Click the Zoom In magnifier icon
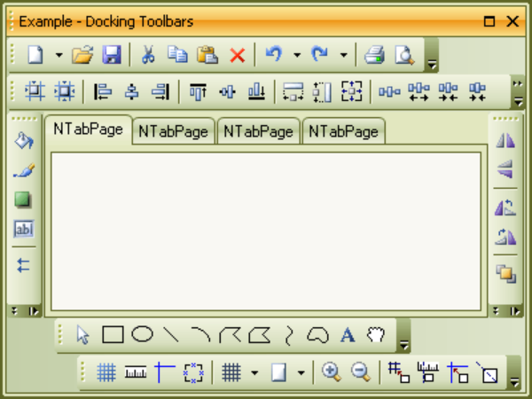532x399 pixels. (332, 372)
